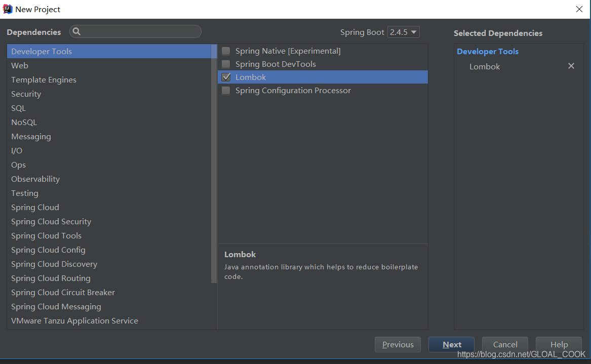Click the Previous button

click(398, 344)
